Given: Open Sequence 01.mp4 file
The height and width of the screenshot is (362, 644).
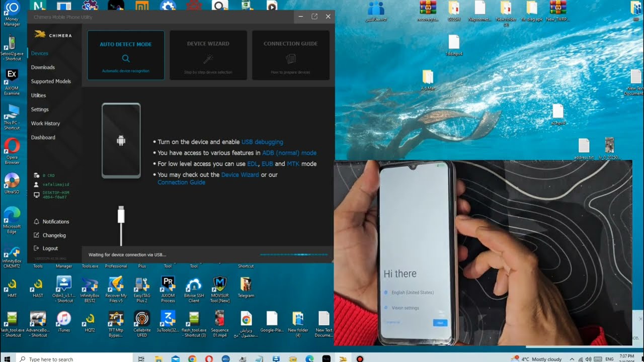Looking at the screenshot, I should click(220, 324).
